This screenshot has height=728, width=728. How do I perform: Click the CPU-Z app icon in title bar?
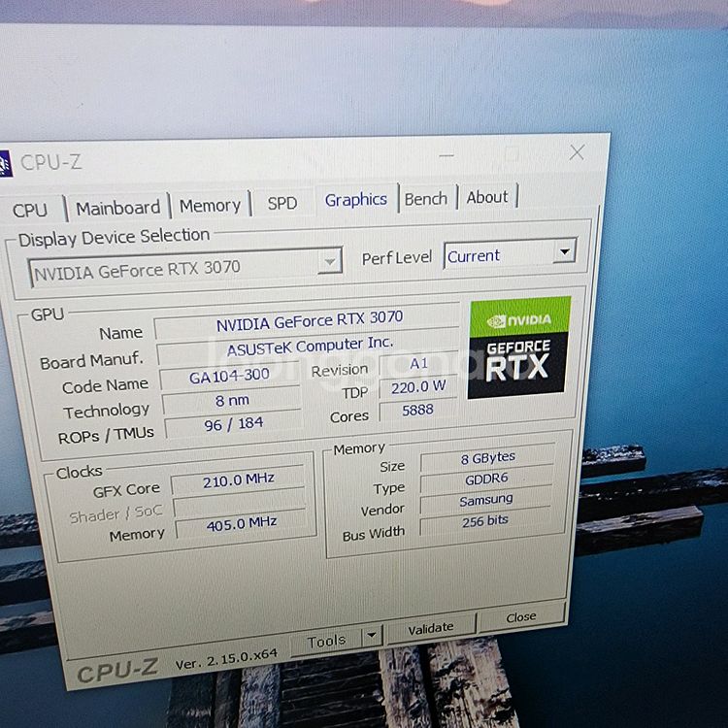6,163
